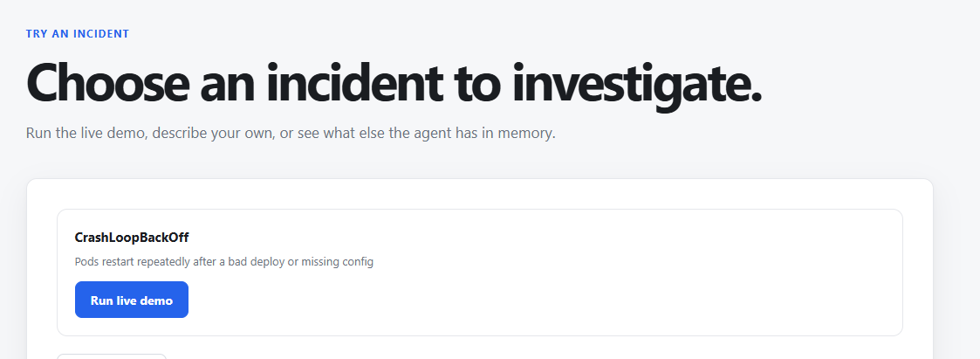The image size is (980, 359).
Task: Click the words bad deploy in description
Action: [x=257, y=261]
